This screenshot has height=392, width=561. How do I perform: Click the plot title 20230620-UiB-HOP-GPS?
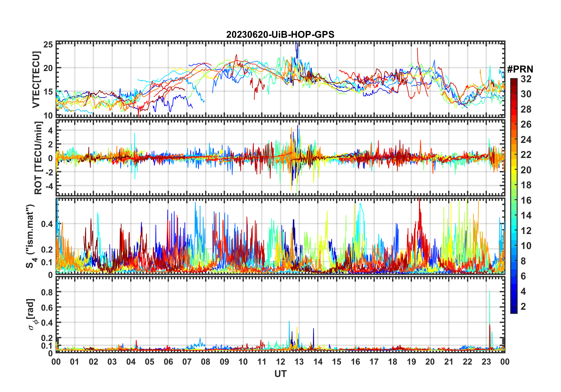280,34
